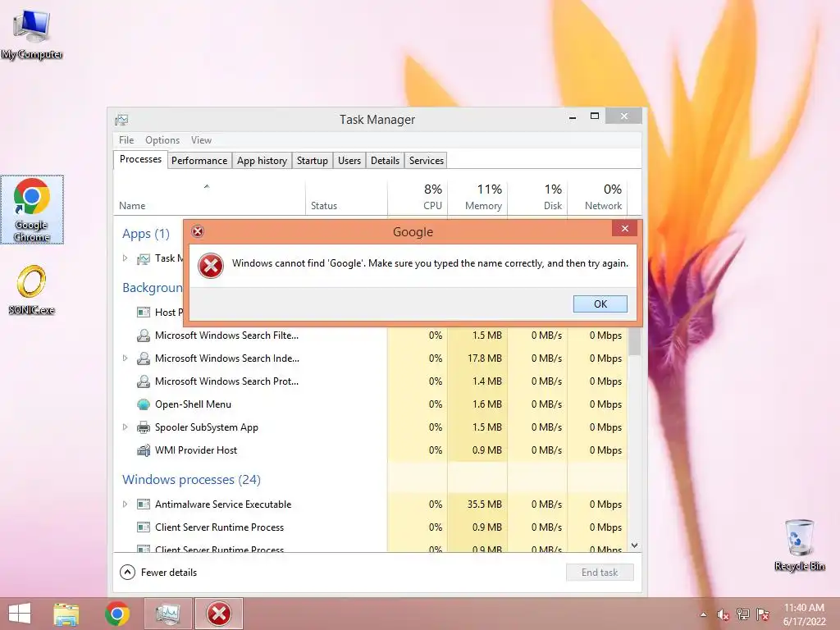Select the Open-Shell Menu process row
The height and width of the screenshot is (630, 840).
coord(370,404)
